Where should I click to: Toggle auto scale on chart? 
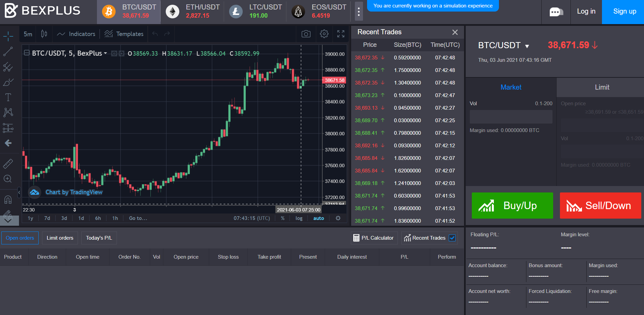pyautogui.click(x=319, y=218)
